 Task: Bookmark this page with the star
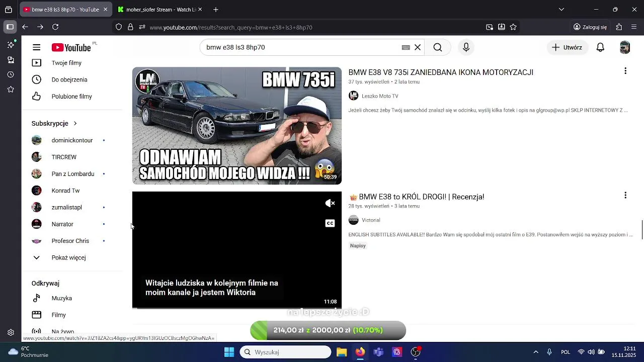(x=513, y=27)
